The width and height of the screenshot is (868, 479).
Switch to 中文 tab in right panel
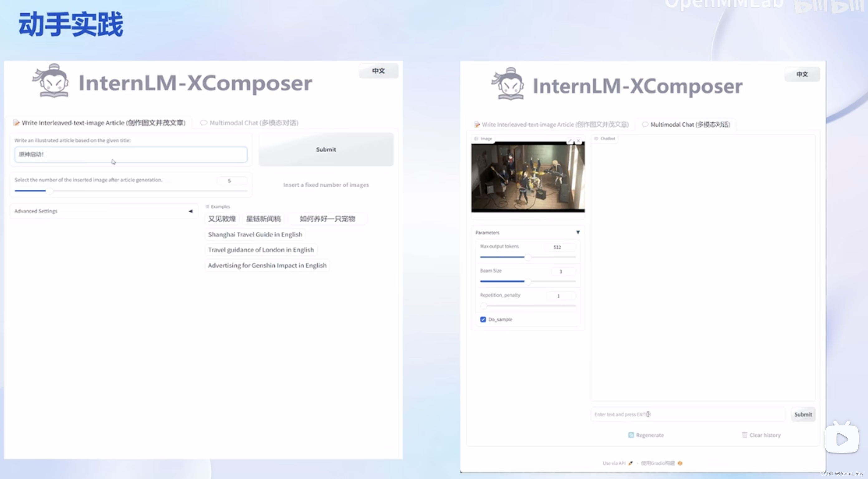coord(802,74)
